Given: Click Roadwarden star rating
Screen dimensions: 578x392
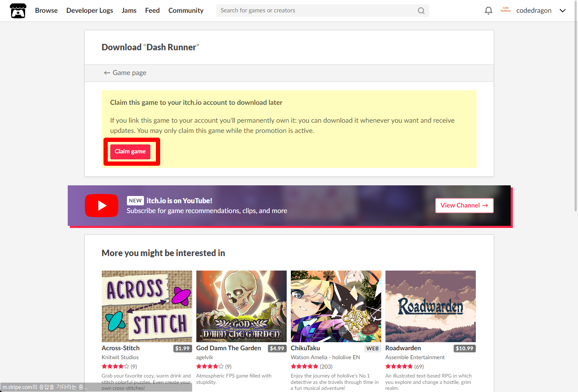Looking at the screenshot, I should (399, 366).
